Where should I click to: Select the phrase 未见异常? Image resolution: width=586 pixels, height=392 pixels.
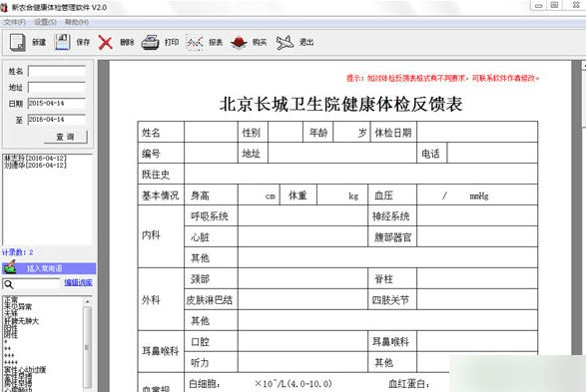(x=18, y=307)
